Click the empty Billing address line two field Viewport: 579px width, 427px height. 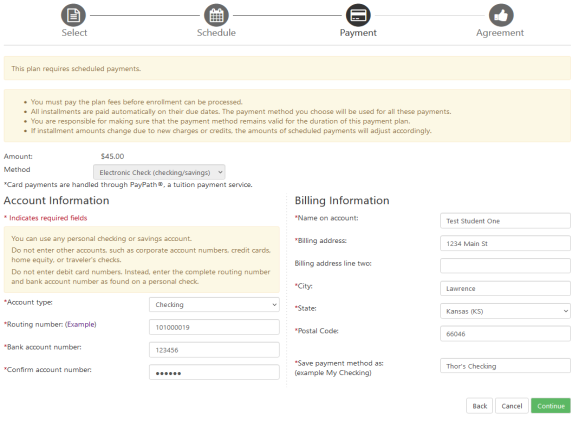point(505,266)
